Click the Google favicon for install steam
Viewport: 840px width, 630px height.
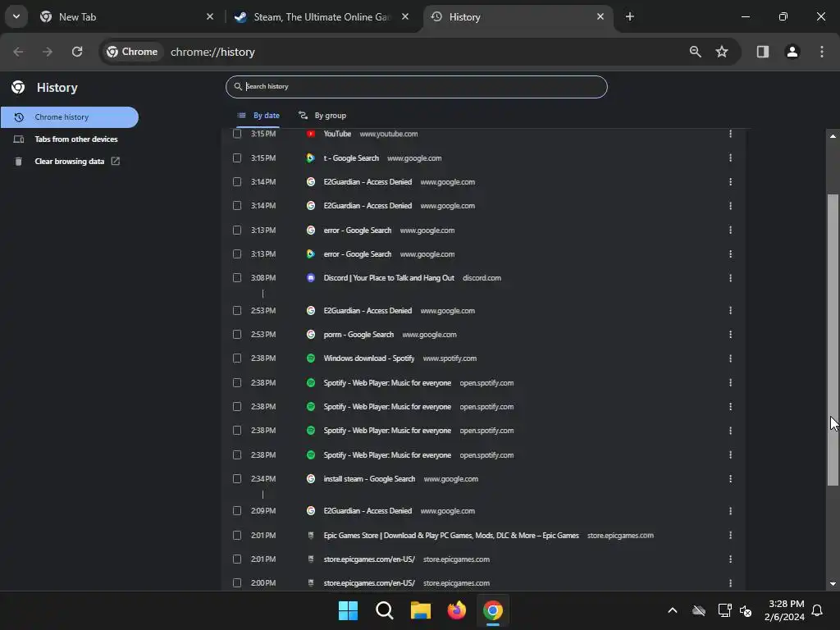pos(311,479)
